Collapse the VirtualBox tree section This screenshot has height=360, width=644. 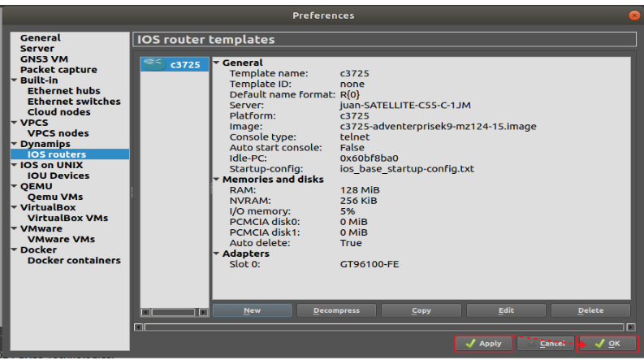pos(15,207)
